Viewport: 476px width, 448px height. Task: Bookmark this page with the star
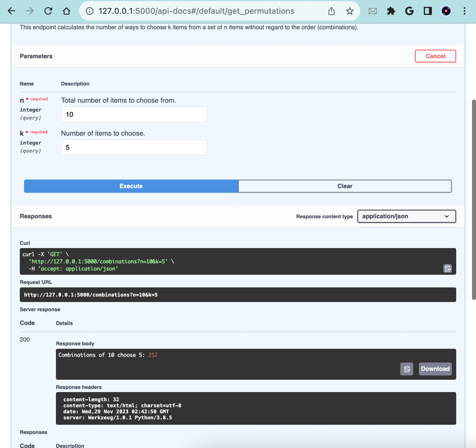(350, 11)
